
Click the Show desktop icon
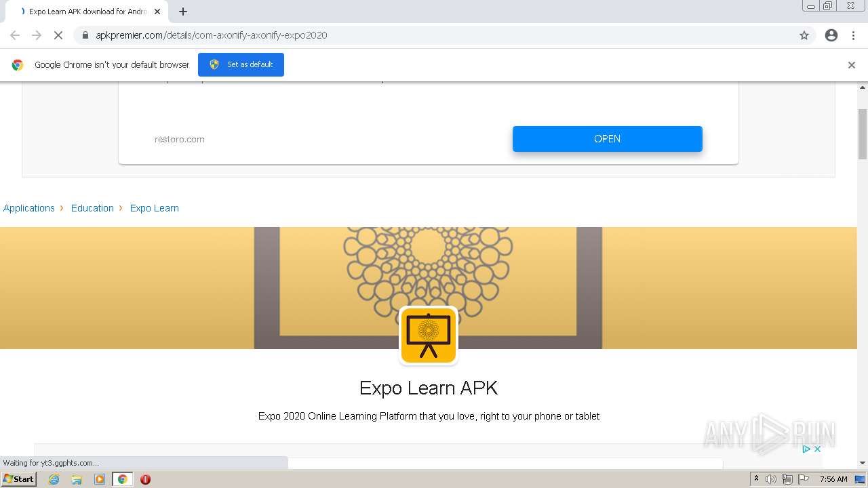860,479
